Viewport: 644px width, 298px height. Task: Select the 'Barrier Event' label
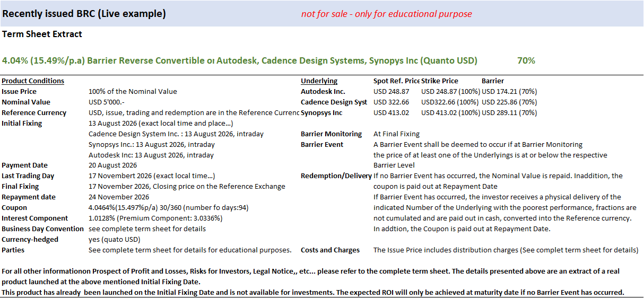322,145
